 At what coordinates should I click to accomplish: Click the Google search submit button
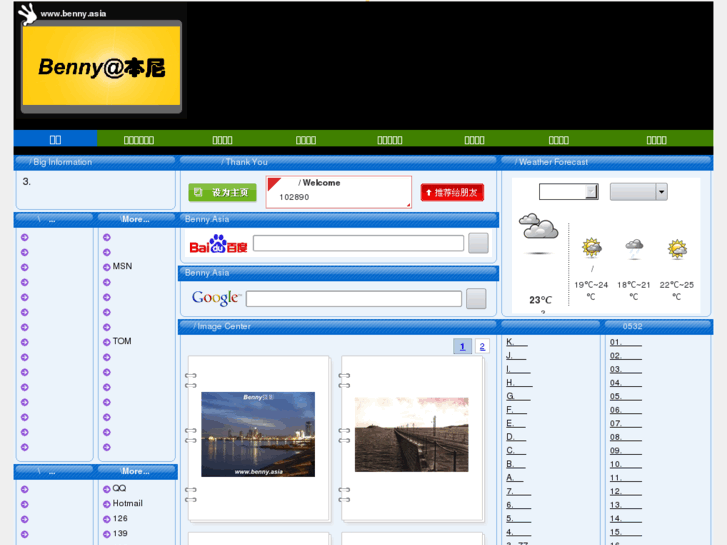476,298
